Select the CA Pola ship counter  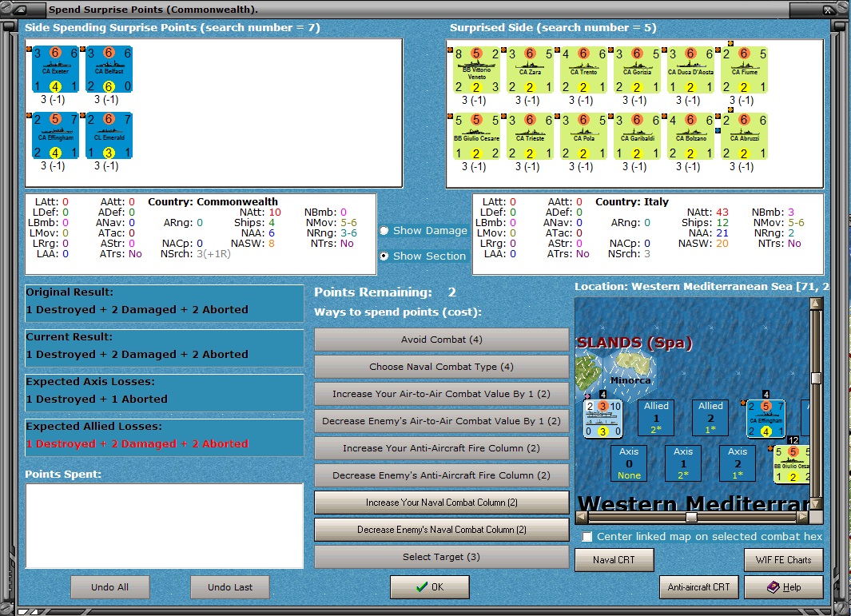pos(583,137)
